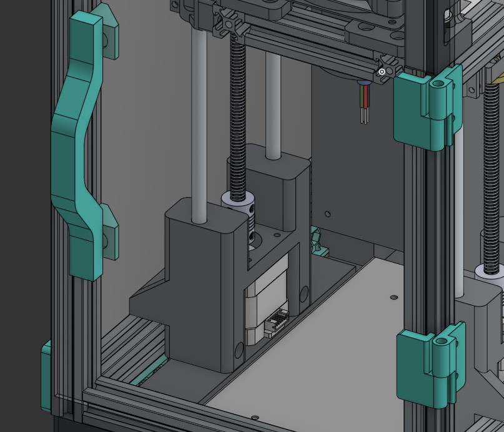Click the white circular marker on extrusion end
This screenshot has width=504, height=432.
[x=382, y=72]
